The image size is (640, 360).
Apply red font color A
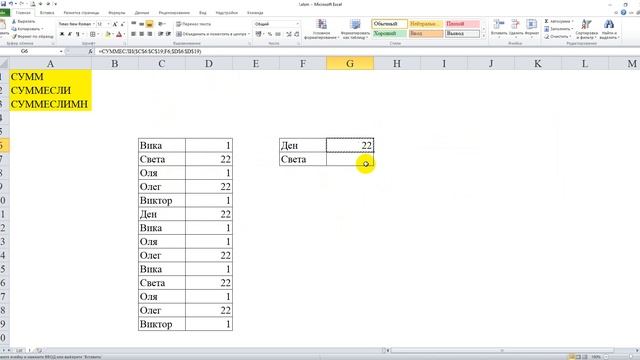coord(119,34)
